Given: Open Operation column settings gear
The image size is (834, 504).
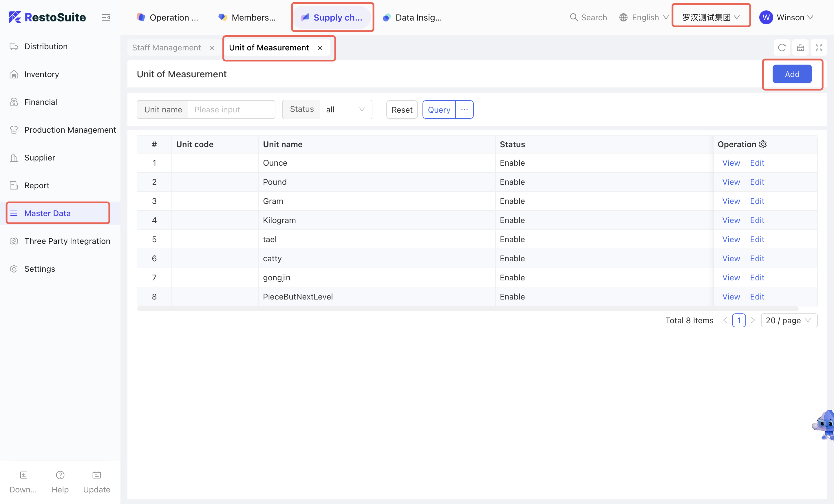Looking at the screenshot, I should (x=763, y=144).
